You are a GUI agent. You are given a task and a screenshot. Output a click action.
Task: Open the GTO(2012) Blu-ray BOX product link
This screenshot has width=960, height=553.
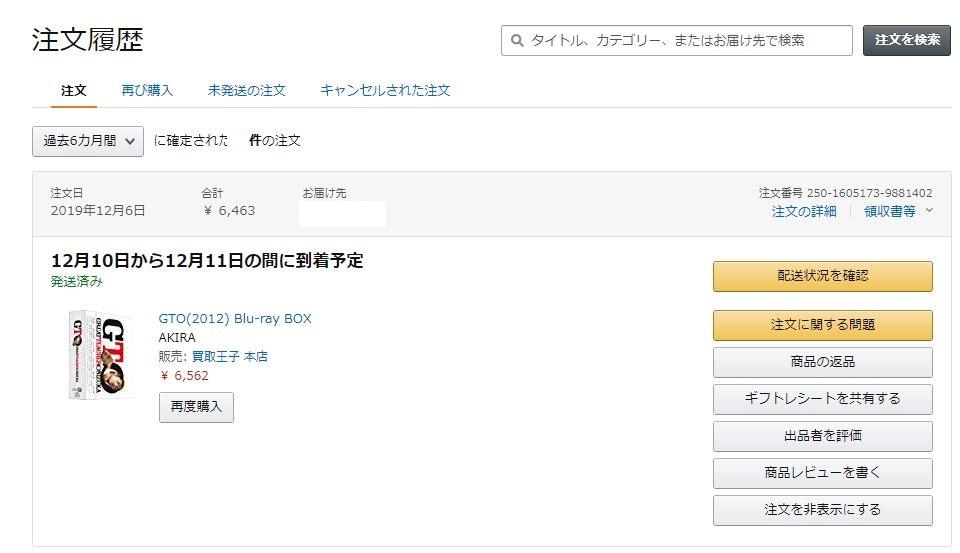[x=235, y=319]
